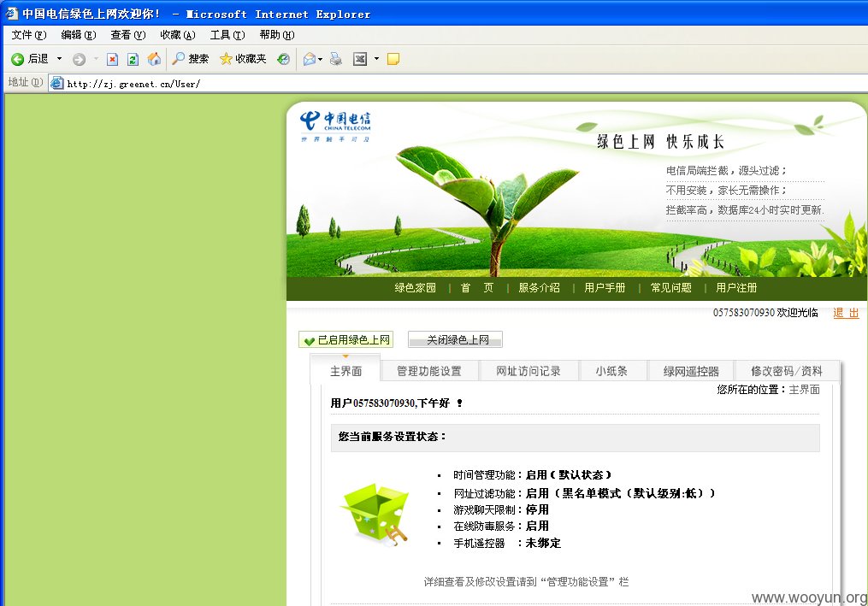This screenshot has width=868, height=606.
Task: Open the 工具(T) menu
Action: 227,35
